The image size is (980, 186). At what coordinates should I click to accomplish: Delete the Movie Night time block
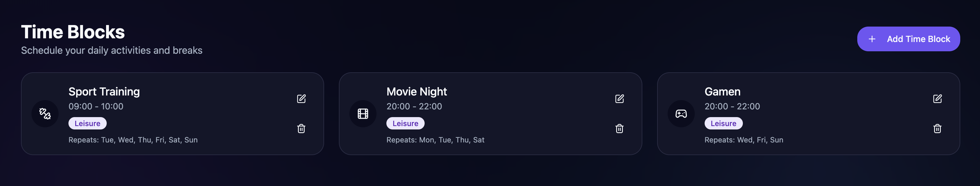619,129
